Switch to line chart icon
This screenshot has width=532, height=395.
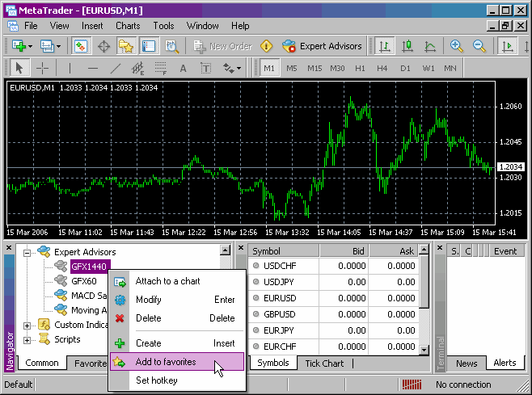pos(430,46)
